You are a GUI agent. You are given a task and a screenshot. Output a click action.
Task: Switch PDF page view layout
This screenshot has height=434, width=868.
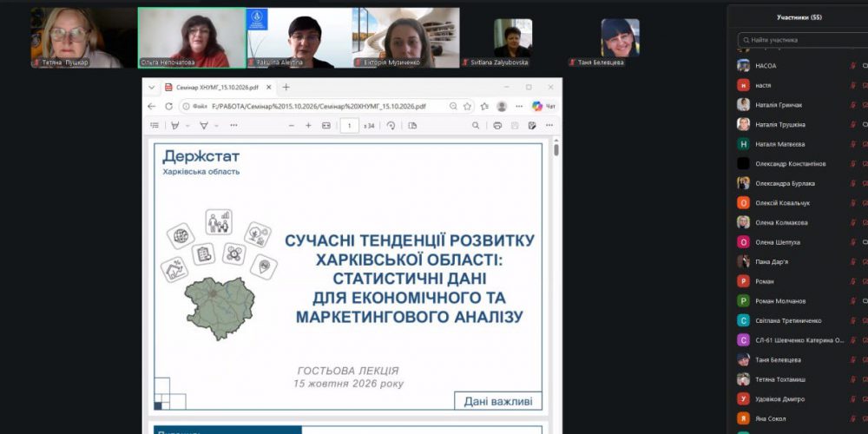tap(412, 126)
